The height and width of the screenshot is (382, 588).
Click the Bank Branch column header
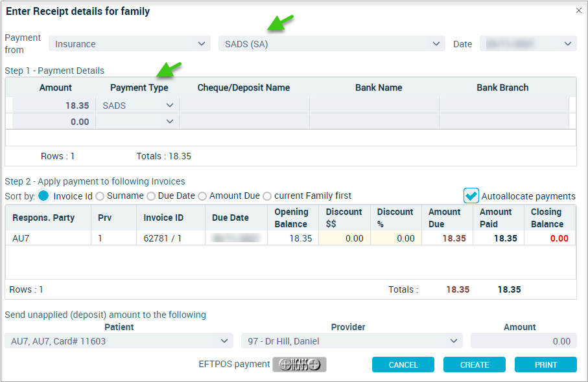pos(502,87)
